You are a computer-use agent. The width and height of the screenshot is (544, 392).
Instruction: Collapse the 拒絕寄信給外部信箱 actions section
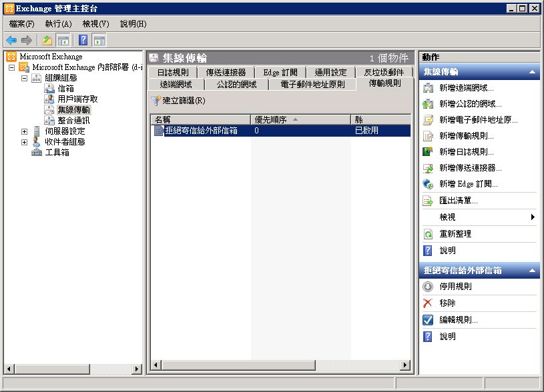point(532,271)
